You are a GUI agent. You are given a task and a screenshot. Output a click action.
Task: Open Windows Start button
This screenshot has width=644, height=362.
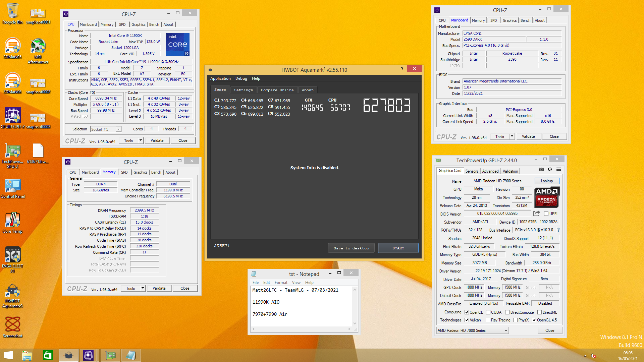coord(8,355)
